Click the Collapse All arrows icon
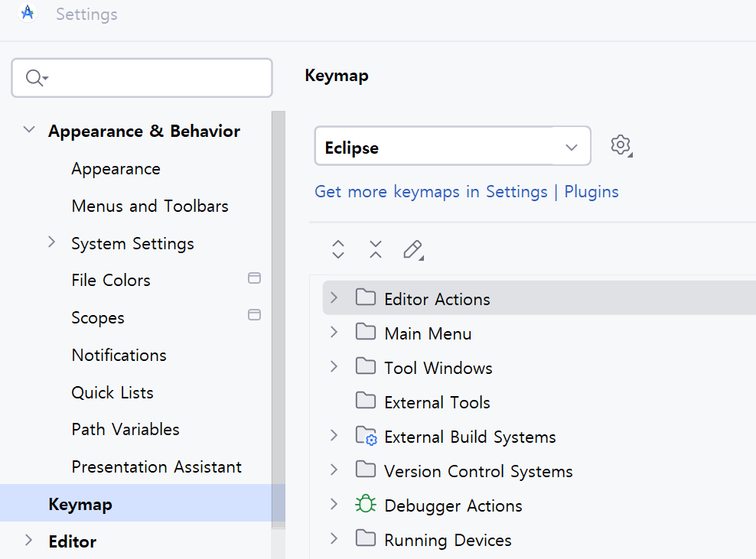Viewport: 756px width, 559px height. coord(376,249)
